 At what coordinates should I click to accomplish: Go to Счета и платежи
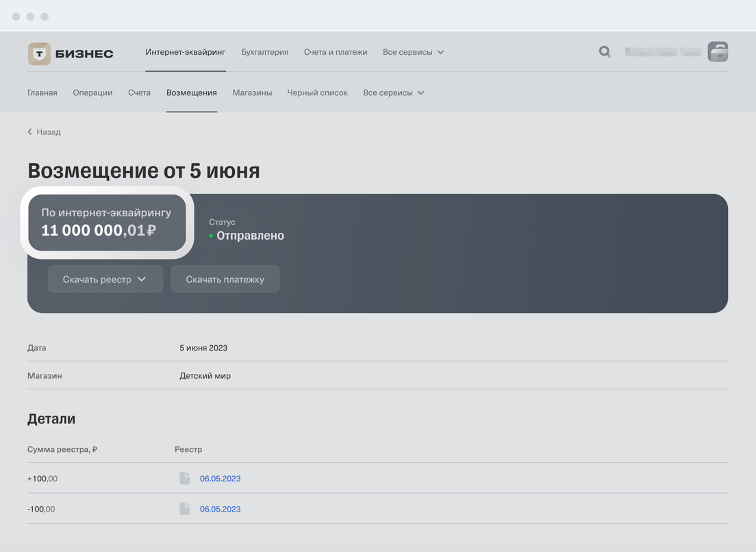click(336, 52)
